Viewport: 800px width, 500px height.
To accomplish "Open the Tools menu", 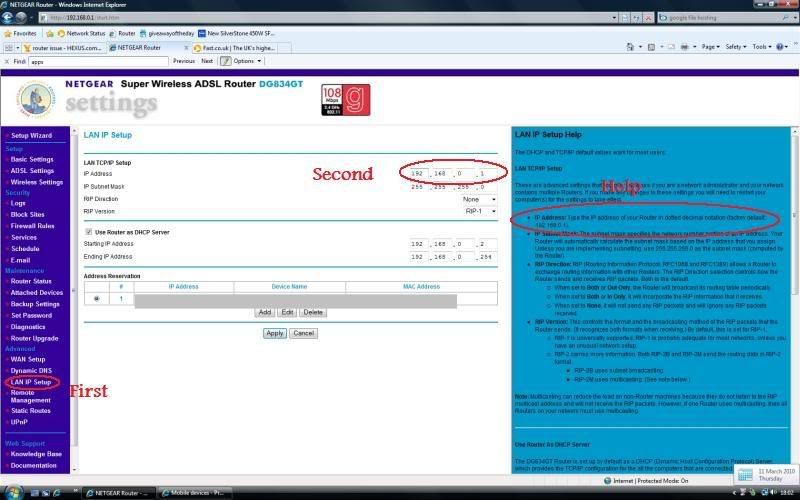I will (761, 46).
